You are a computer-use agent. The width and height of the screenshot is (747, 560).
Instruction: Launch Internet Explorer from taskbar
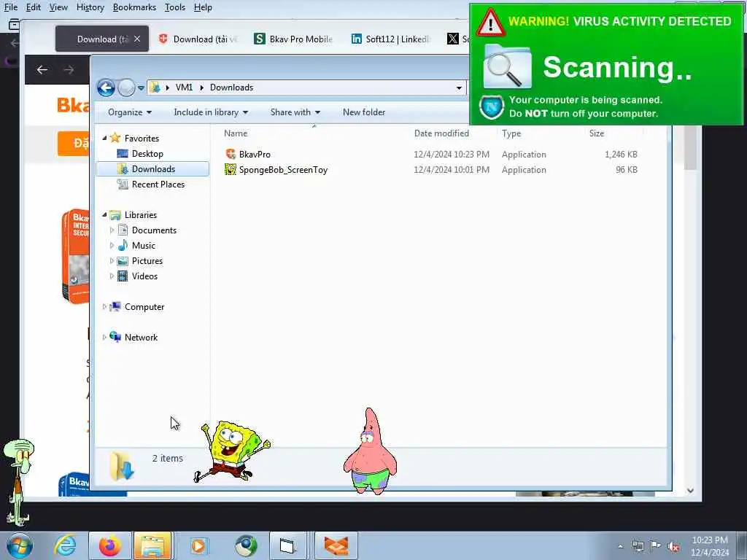point(65,545)
